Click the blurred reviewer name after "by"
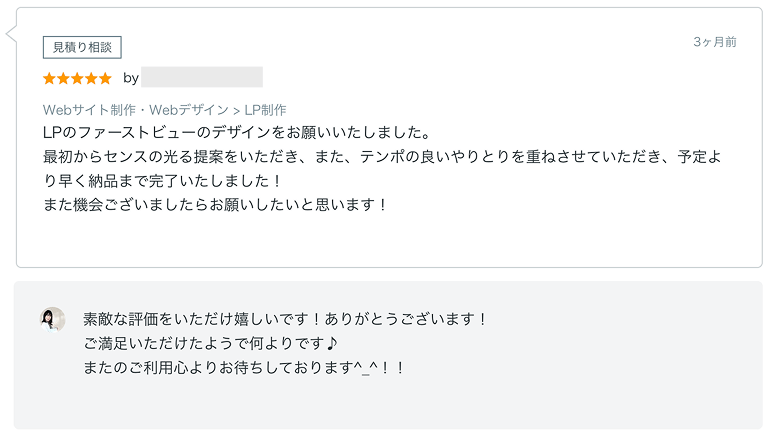Image resolution: width=769 pixels, height=437 pixels. [x=202, y=78]
